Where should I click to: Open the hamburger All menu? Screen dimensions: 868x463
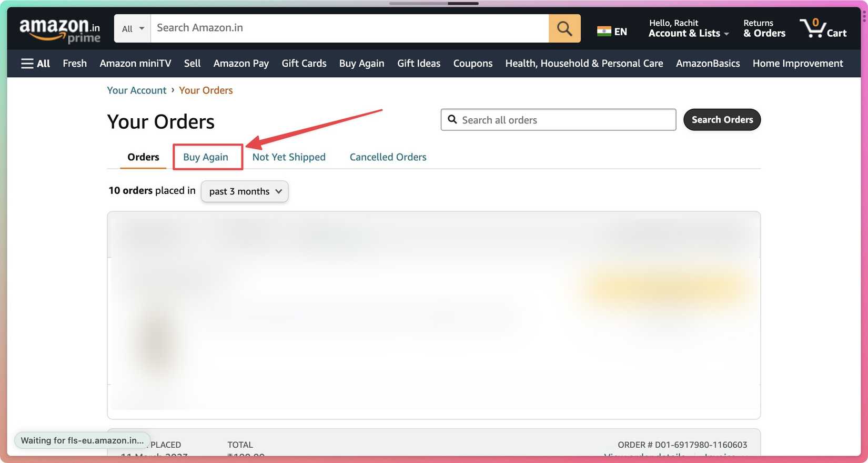[x=35, y=64]
